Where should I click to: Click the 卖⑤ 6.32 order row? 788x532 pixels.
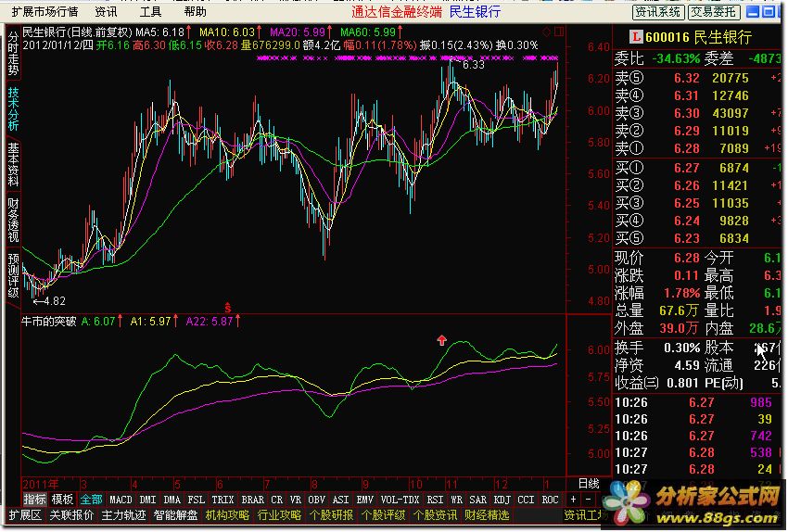[696, 78]
